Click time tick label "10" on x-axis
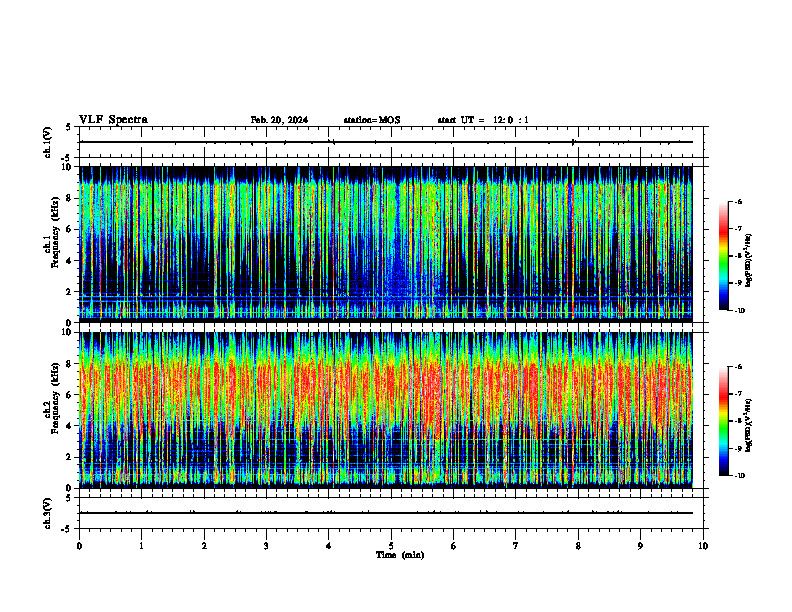Screen dimensions: 792x612 click(703, 546)
